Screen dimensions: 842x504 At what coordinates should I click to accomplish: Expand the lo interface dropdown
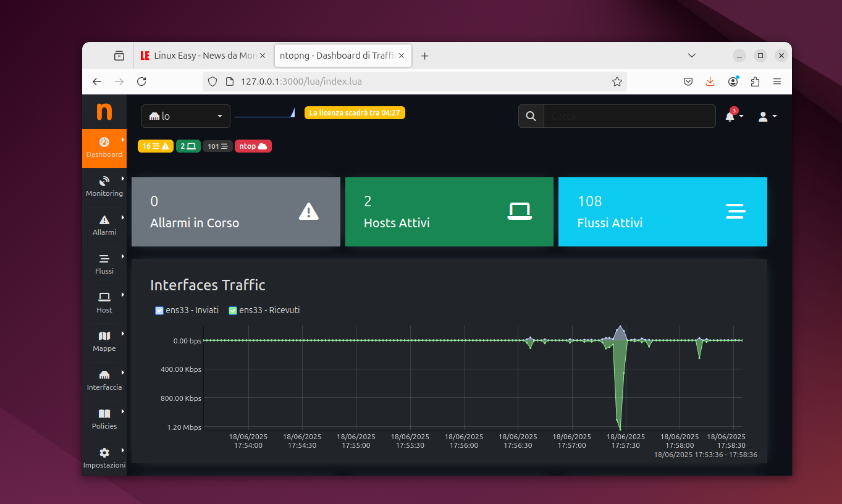tap(186, 116)
